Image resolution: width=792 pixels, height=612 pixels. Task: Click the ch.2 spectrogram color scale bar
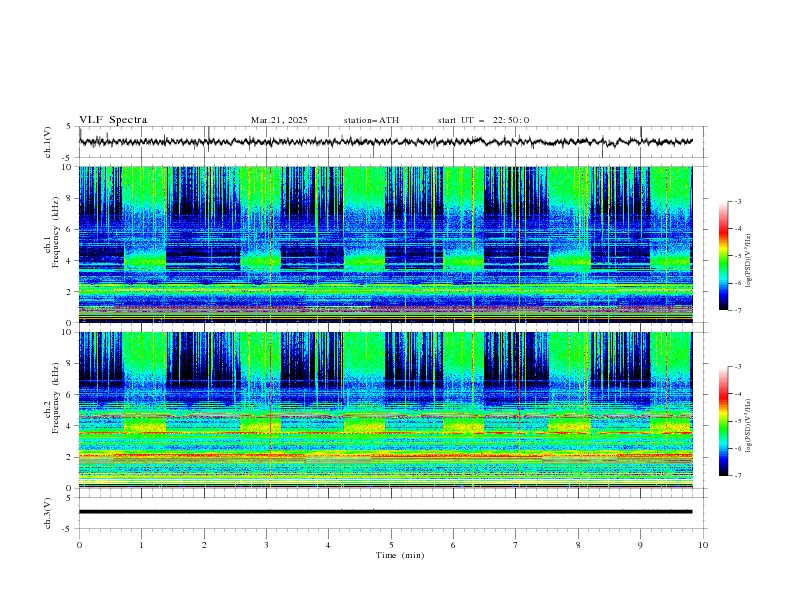723,421
